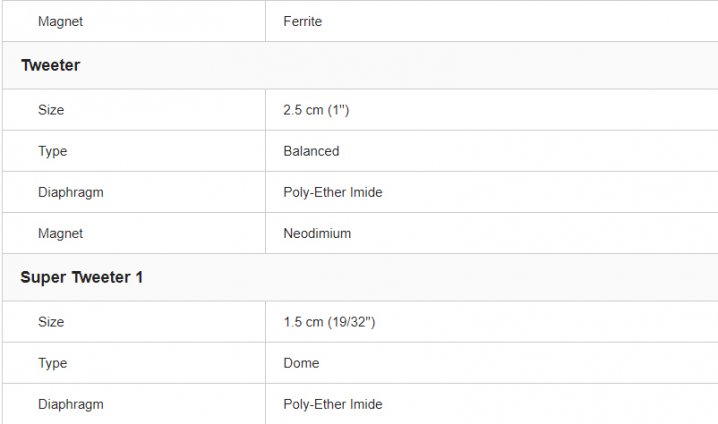Select the tweeter size 2.5 cm (1") value
This screenshot has width=718, height=424.
point(316,110)
